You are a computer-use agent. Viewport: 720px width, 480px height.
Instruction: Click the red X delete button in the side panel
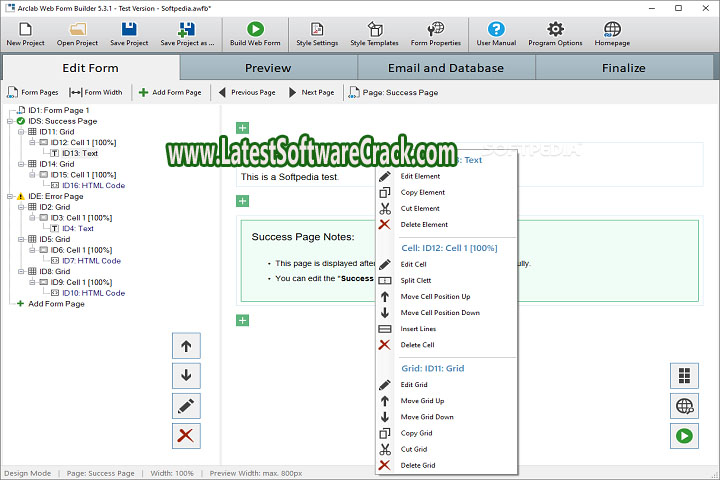pos(186,435)
